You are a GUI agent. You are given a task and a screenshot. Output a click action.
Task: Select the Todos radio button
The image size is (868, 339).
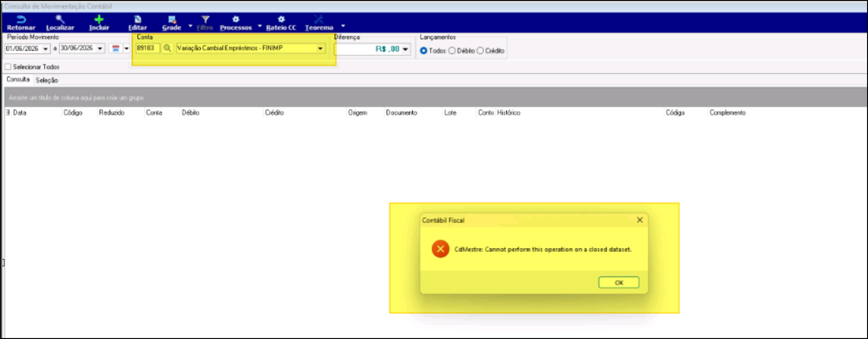tap(424, 51)
